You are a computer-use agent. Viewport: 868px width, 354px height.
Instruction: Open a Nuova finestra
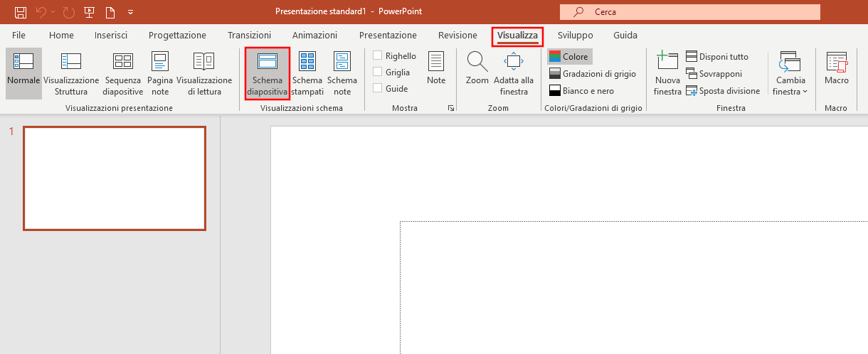pyautogui.click(x=667, y=73)
